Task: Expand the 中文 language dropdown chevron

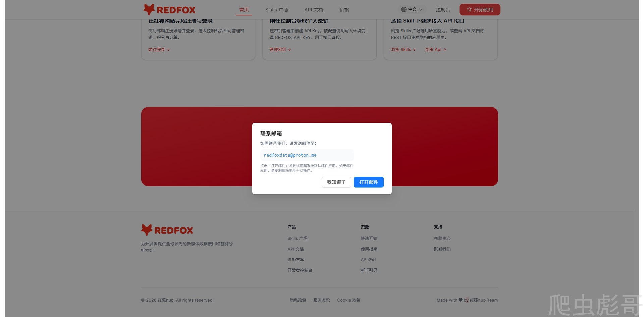Action: click(421, 9)
